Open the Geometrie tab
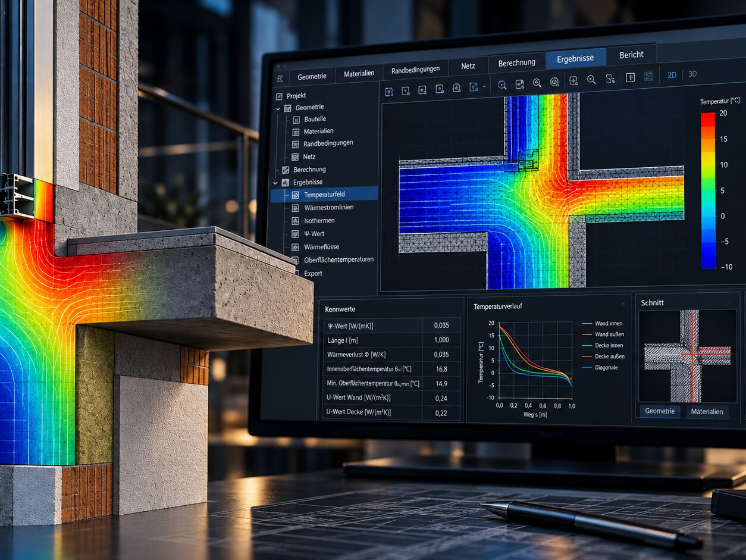Screen dimensions: 746x560 312,76
